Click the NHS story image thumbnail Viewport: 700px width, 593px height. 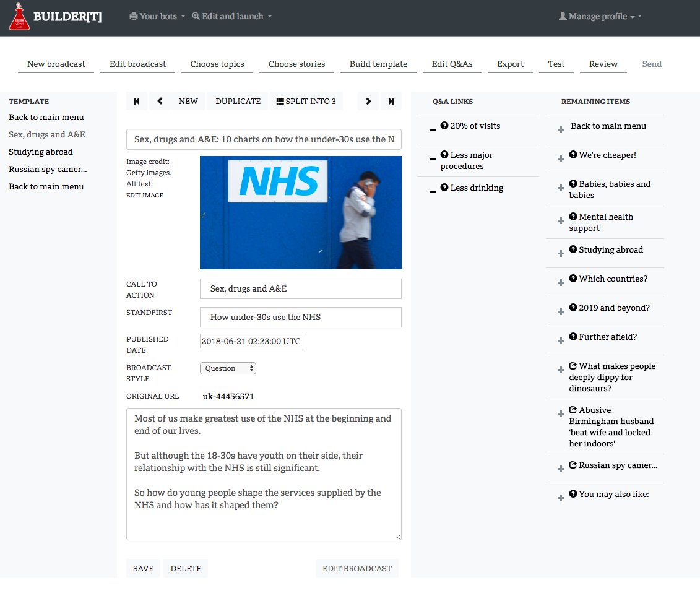[x=300, y=212]
